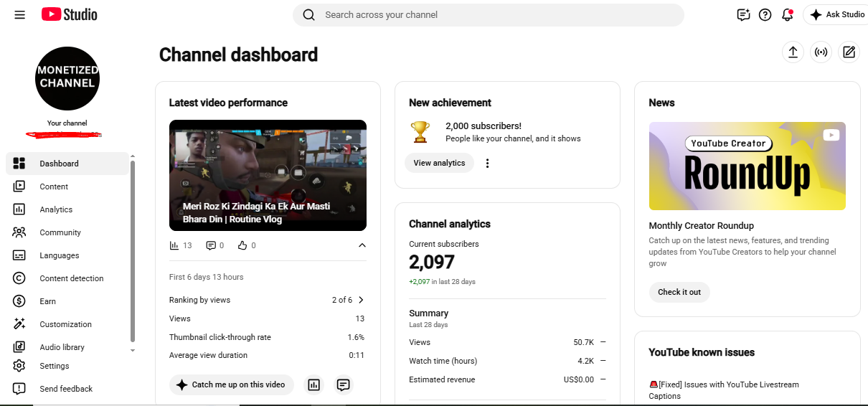
Task: Open the three-dot menu in New achievement
Action: (488, 163)
